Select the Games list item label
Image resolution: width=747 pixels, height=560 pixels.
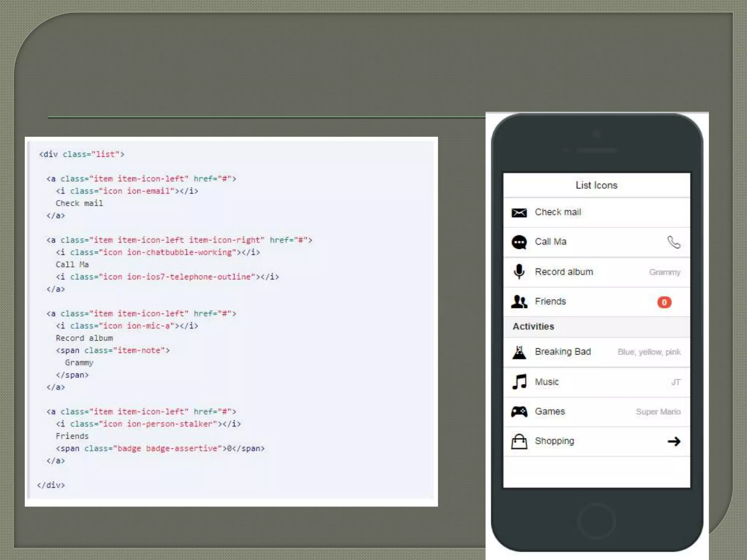point(549,412)
